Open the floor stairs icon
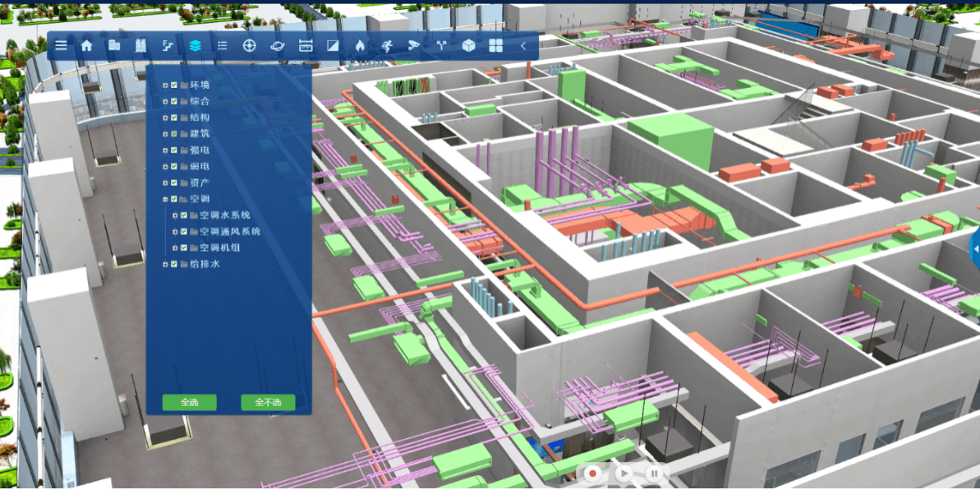 tap(168, 46)
